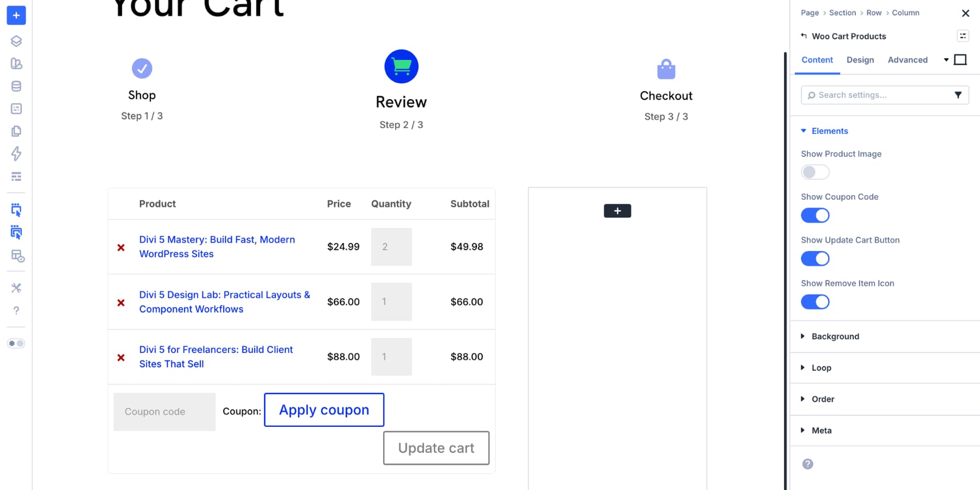
Task: Click the lightning bolt icon in sidebar
Action: pos(16,154)
